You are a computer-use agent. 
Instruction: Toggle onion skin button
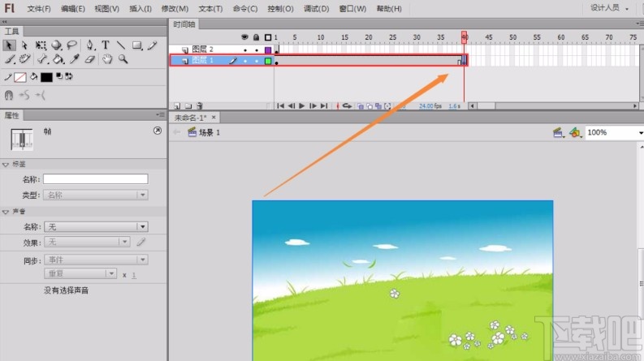tap(361, 105)
